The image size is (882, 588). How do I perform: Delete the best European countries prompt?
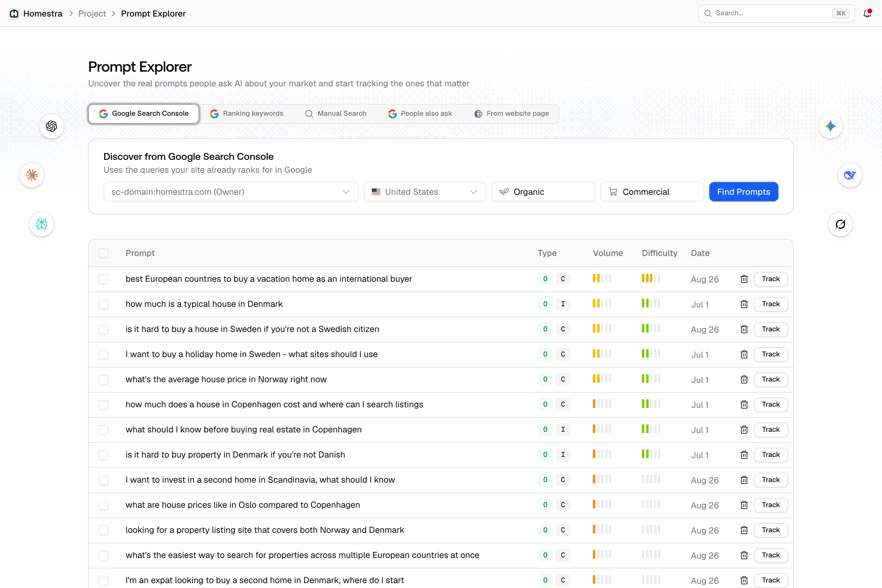coord(744,279)
